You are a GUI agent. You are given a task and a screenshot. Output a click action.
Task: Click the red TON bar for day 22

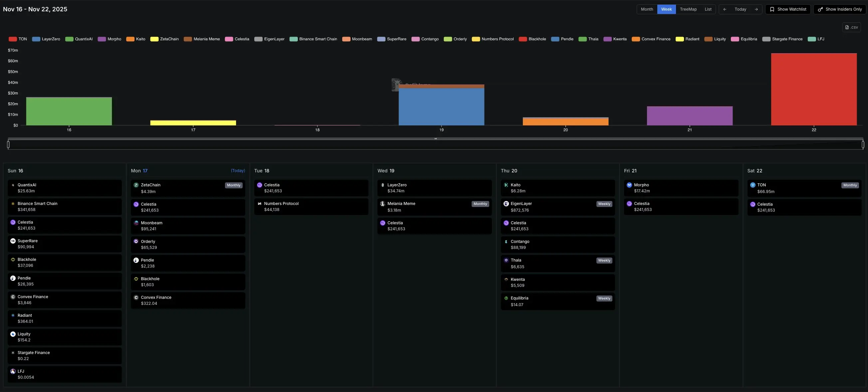click(x=813, y=89)
